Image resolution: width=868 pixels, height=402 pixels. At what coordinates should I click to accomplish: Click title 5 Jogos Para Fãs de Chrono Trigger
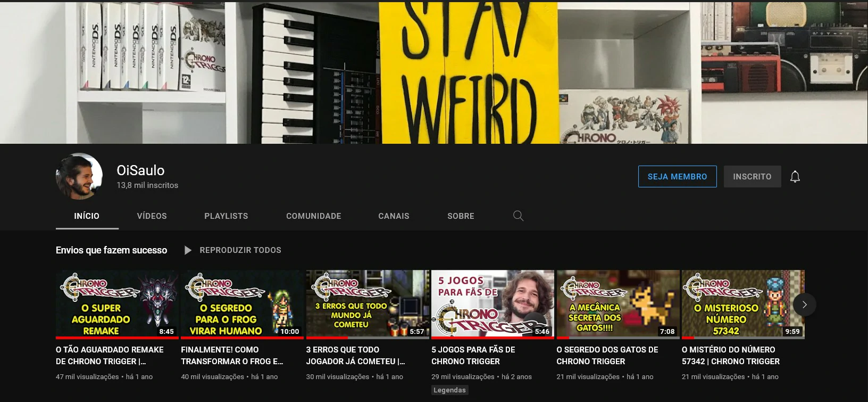click(x=473, y=356)
